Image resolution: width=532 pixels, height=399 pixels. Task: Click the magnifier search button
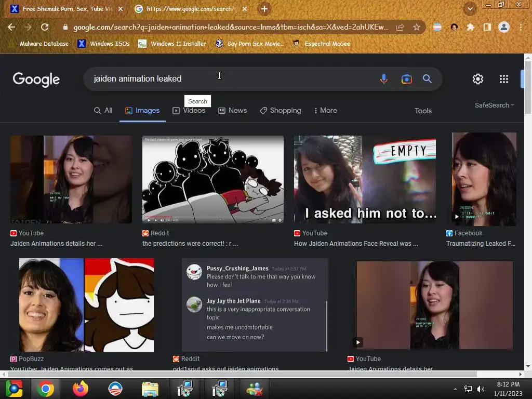pos(427,79)
